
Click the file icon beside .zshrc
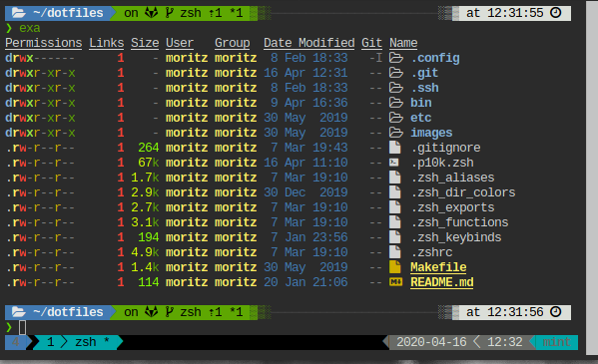click(x=395, y=252)
